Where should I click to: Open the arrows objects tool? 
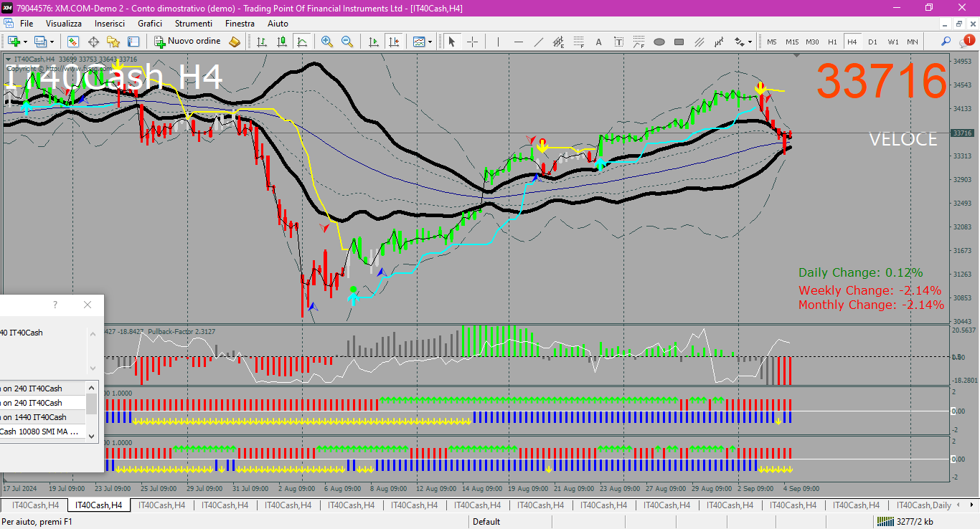(740, 42)
